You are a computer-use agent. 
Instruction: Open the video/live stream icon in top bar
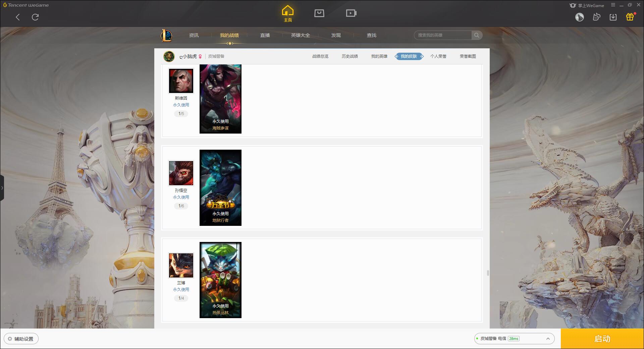[x=351, y=13]
